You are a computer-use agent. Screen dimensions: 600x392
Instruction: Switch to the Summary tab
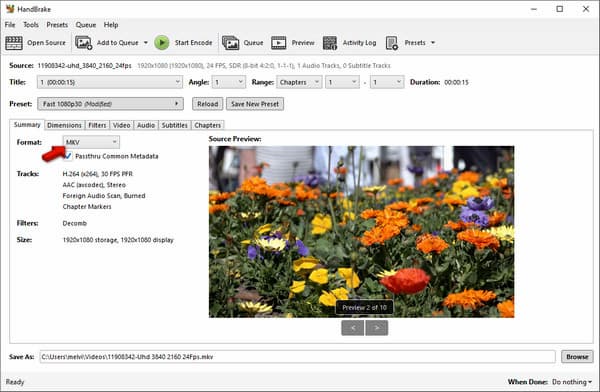coord(27,125)
